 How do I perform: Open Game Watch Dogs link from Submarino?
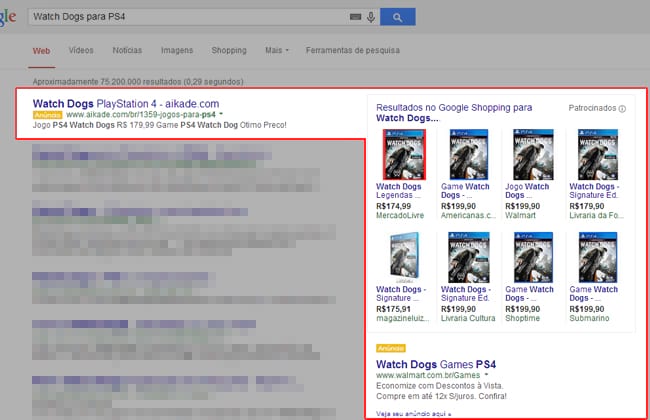(594, 294)
